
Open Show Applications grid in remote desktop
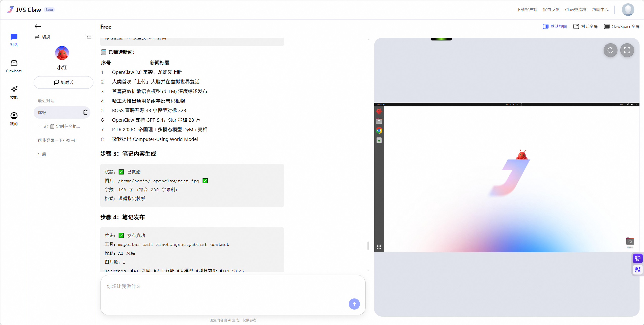(x=379, y=246)
